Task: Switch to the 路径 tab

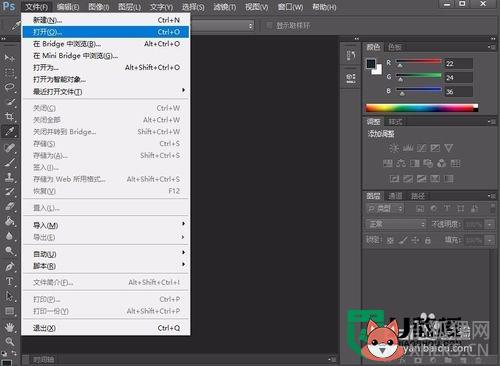Action: [418, 196]
